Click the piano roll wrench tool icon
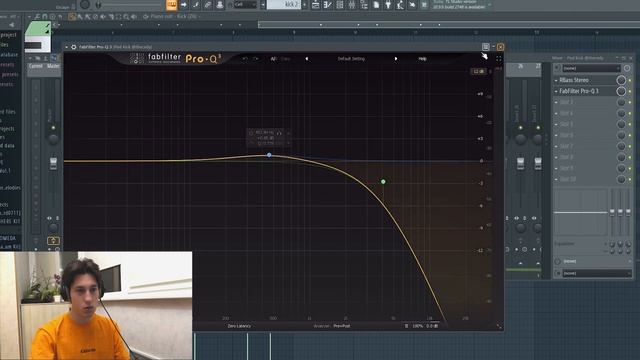Viewport: 640px width, 360px height. (38, 17)
